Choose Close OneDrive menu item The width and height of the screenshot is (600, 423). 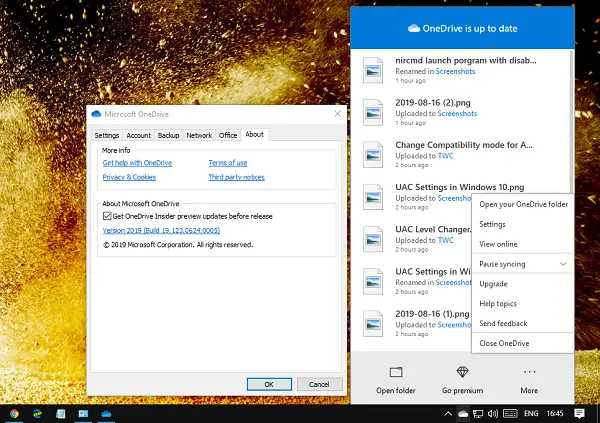[x=523, y=343]
